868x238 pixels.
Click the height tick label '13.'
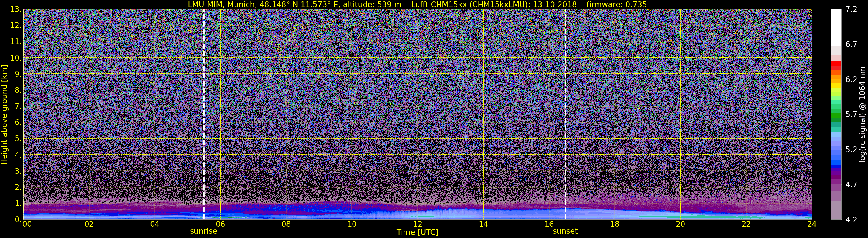click(x=16, y=10)
